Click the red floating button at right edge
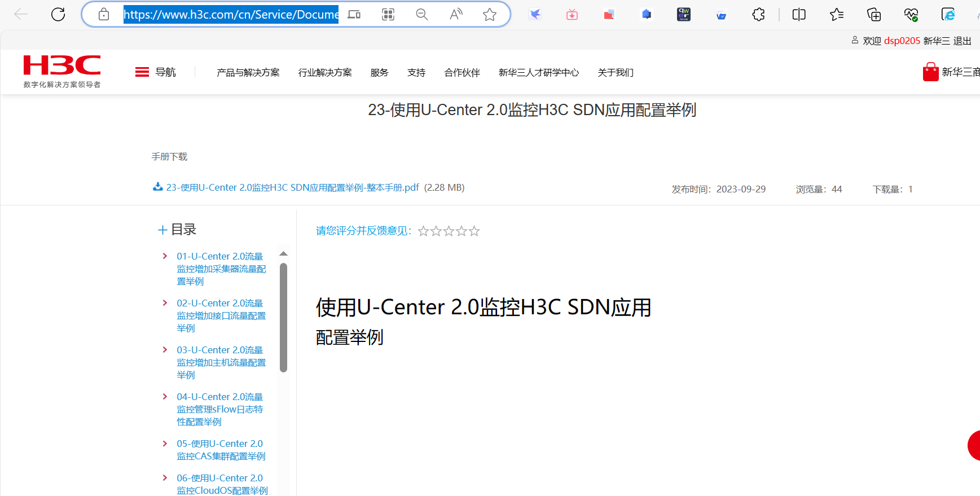 [x=974, y=445]
